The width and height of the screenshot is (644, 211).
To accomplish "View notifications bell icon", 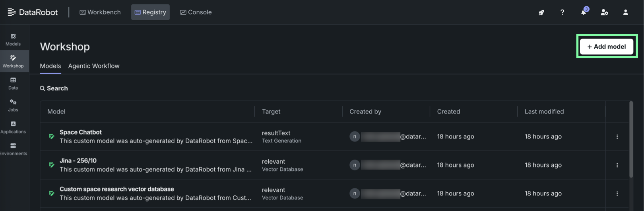I will [x=583, y=12].
